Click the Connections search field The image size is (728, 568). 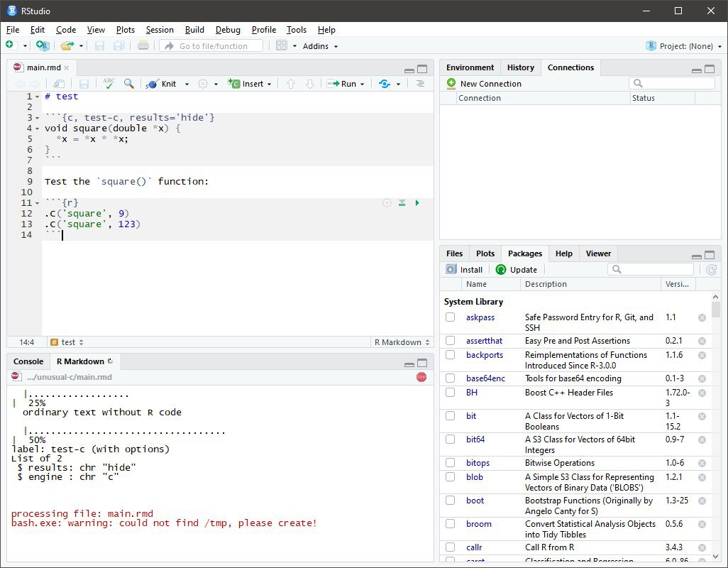672,83
